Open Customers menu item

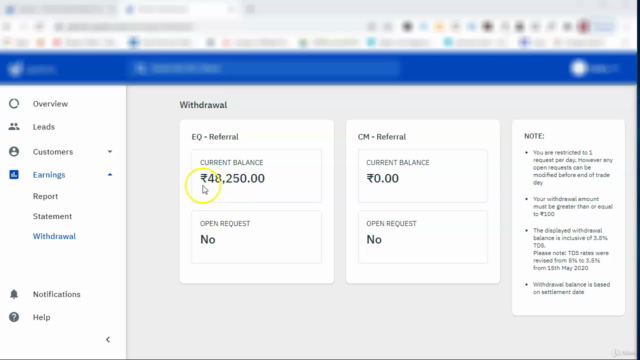click(53, 151)
